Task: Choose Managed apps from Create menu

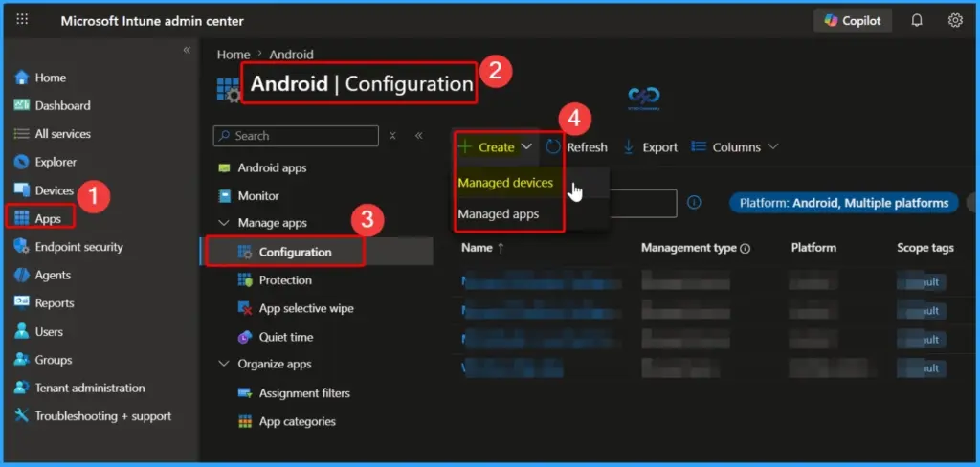Action: (x=498, y=214)
